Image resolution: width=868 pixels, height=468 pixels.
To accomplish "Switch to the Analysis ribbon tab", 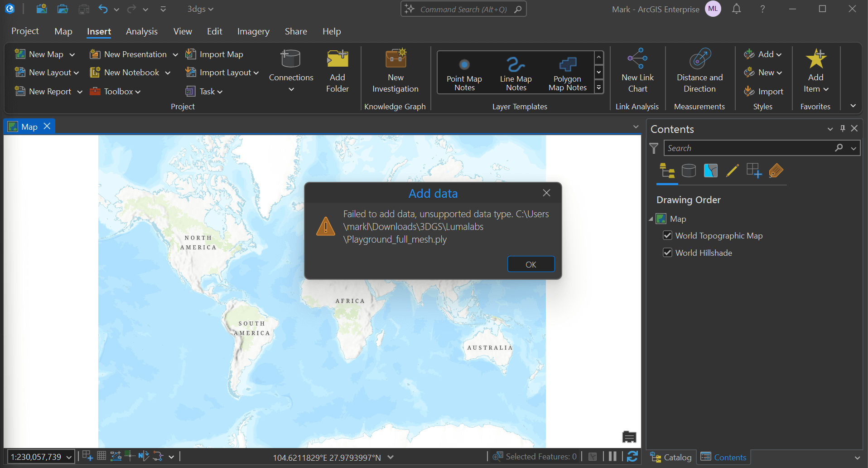I will [x=142, y=31].
